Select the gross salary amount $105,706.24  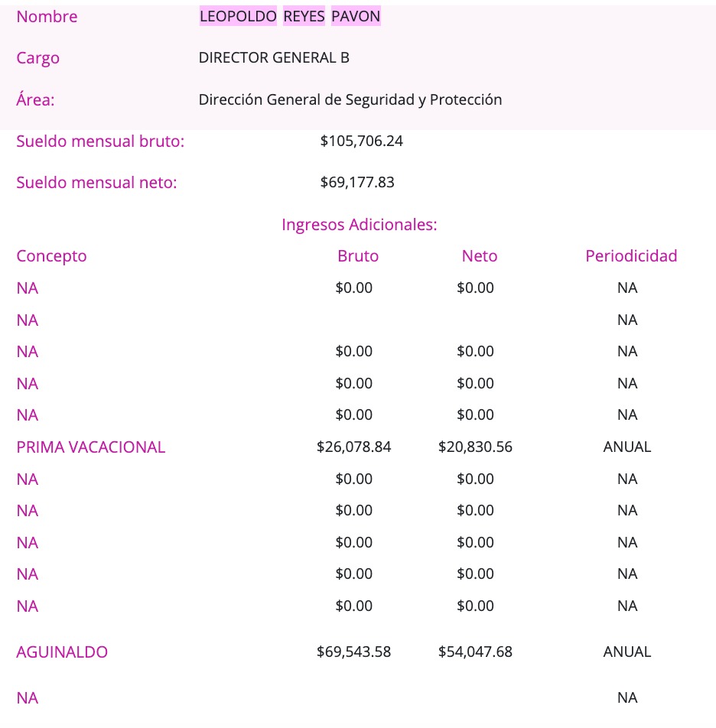click(362, 141)
